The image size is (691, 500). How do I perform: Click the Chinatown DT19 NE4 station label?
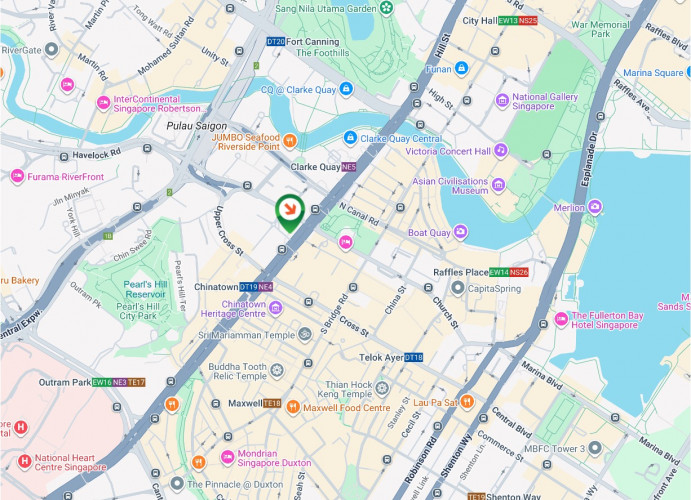click(234, 287)
